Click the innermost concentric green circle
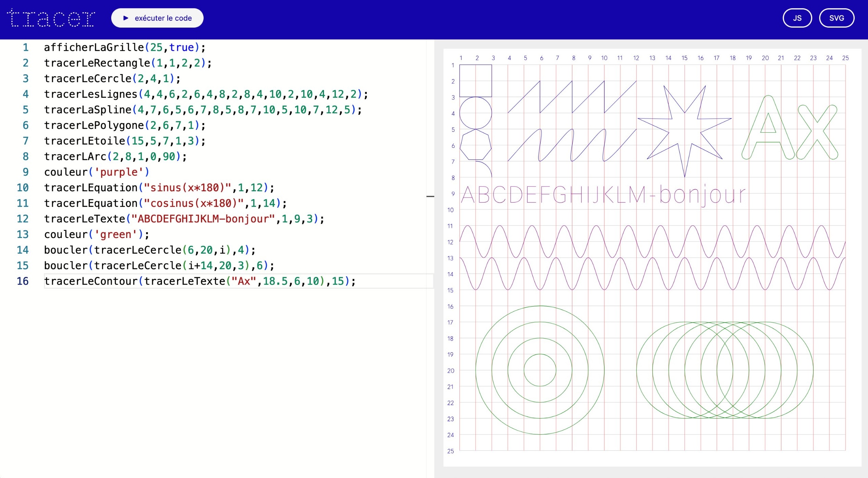 pyautogui.click(x=540, y=370)
